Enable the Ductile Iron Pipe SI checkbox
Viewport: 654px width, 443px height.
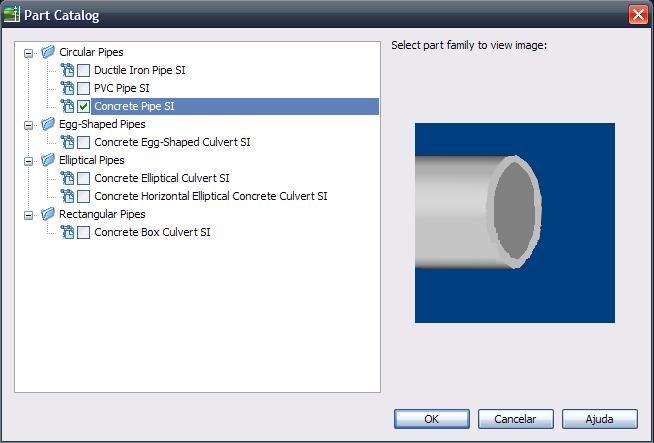(x=83, y=70)
